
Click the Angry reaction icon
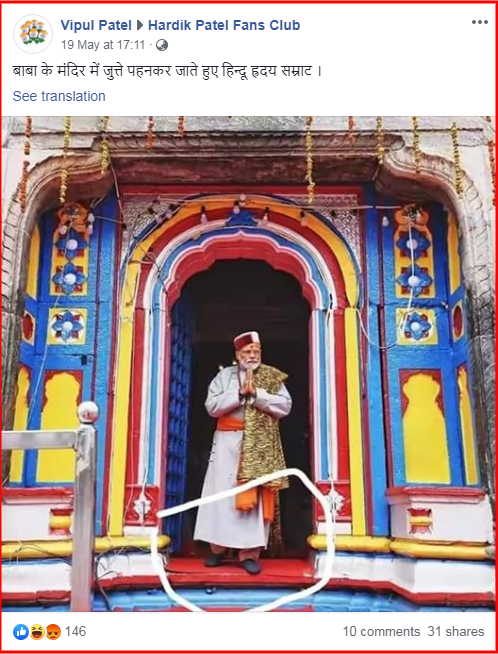coord(53,632)
